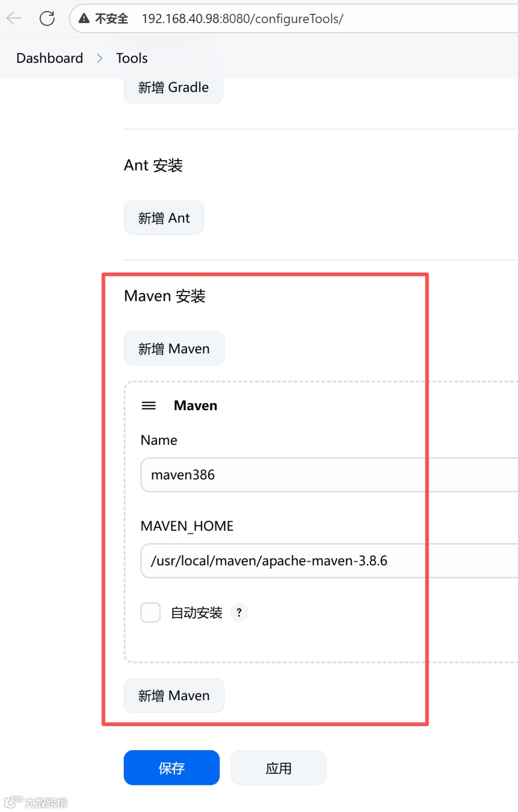Click the MAVEN_HOME path input field
The image size is (518, 812).
329,561
